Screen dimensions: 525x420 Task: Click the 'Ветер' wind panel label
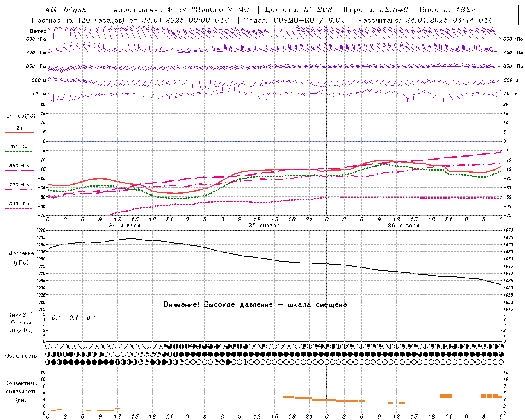coord(38,31)
